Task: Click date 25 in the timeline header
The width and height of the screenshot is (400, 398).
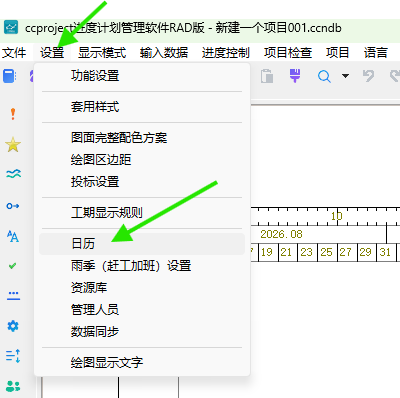Action: (326, 252)
